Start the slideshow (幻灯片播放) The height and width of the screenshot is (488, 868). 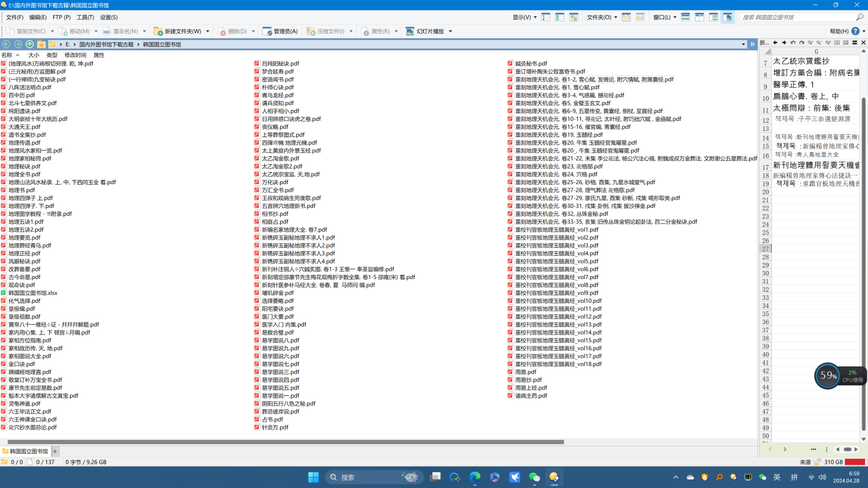(x=425, y=31)
